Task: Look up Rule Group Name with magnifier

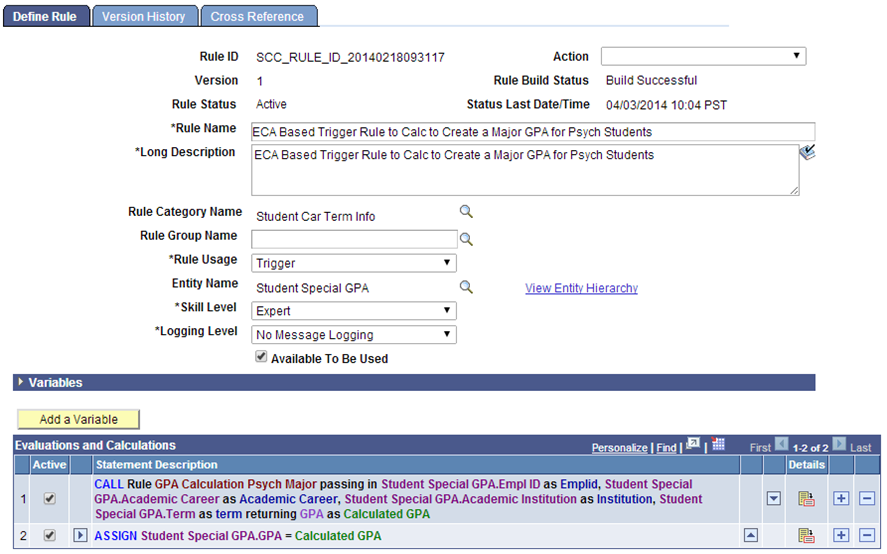Action: (466, 239)
